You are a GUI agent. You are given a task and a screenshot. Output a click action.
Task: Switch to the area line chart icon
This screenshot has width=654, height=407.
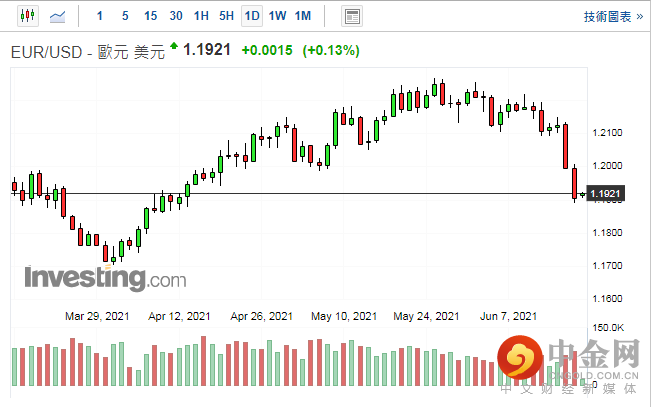point(58,17)
